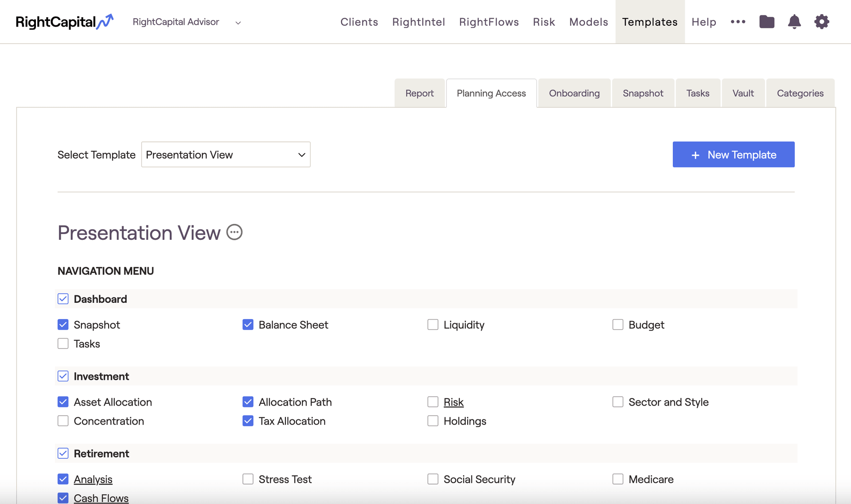This screenshot has width=851, height=504.
Task: Go to the Clients menu
Action: pos(359,22)
